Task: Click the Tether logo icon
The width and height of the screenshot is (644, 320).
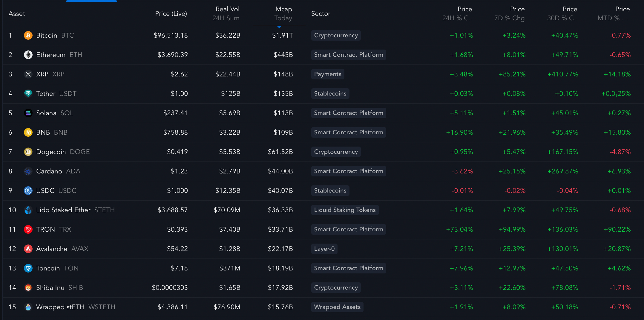Action: (28, 94)
